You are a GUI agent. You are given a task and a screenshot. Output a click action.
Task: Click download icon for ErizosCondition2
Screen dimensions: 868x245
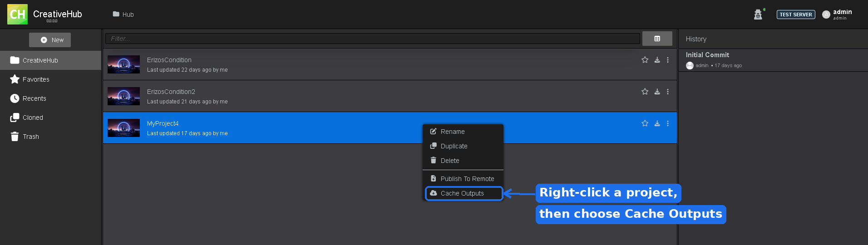pos(657,92)
